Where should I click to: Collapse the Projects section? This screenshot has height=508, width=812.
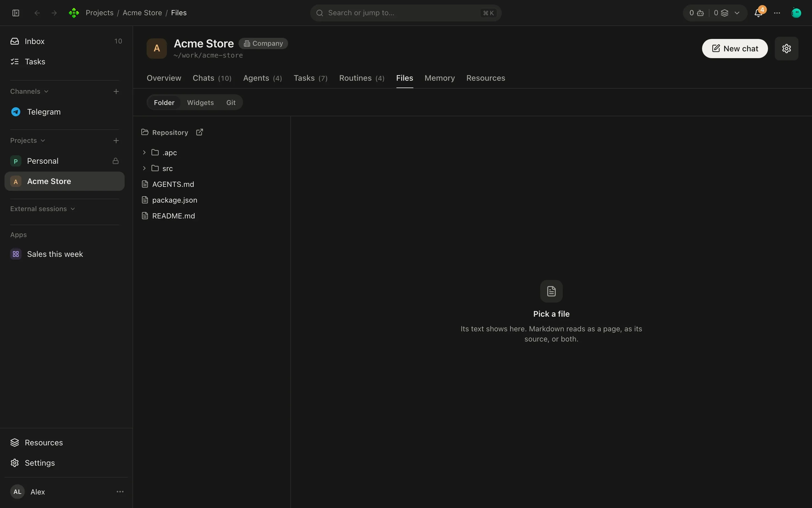tap(28, 141)
